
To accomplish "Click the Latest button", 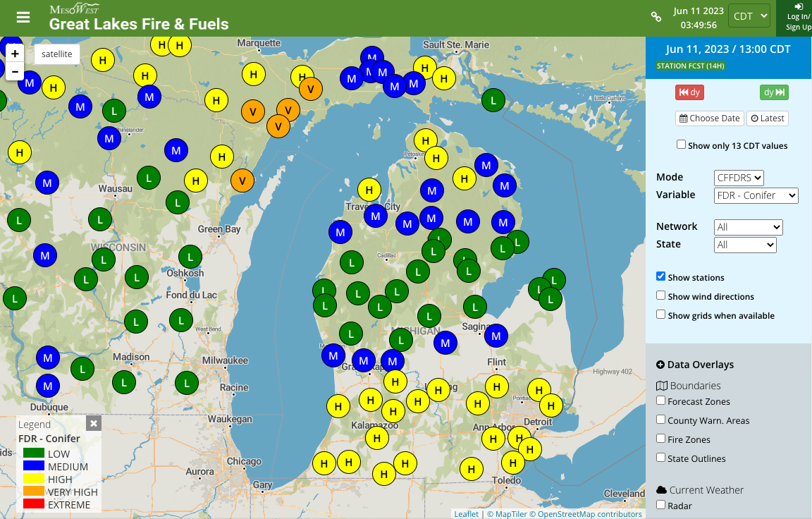I will tap(767, 118).
